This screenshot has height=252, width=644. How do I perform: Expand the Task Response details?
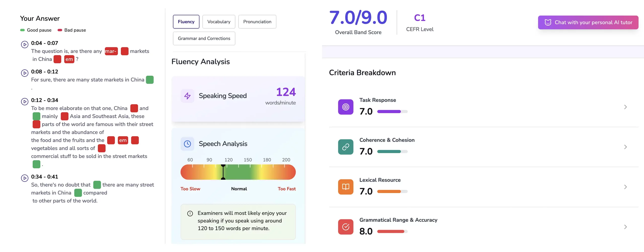(625, 107)
